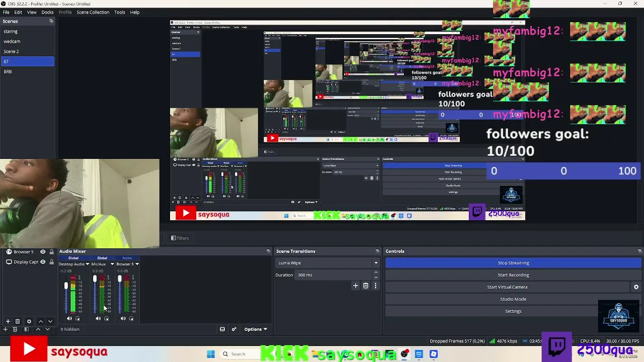Open the Scene Collection menu
This screenshot has width=644, height=362.
point(93,12)
